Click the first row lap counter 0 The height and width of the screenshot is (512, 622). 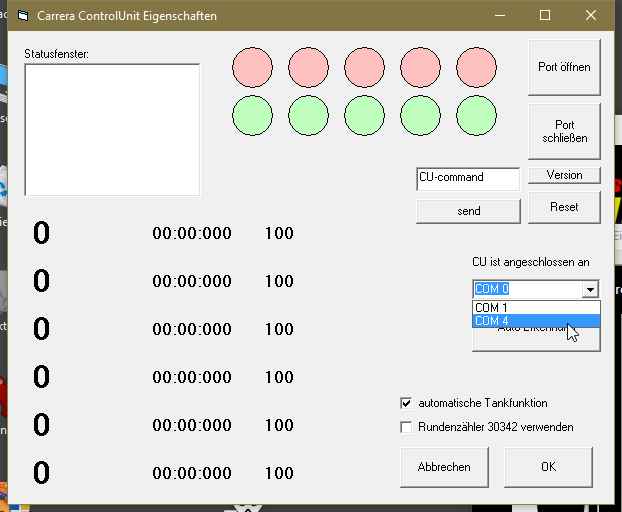coord(41,233)
